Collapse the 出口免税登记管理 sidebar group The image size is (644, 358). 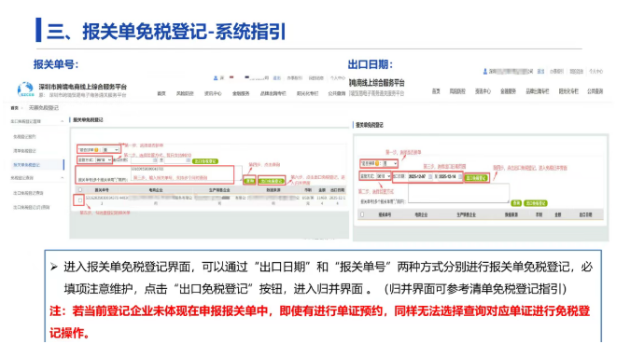point(62,121)
